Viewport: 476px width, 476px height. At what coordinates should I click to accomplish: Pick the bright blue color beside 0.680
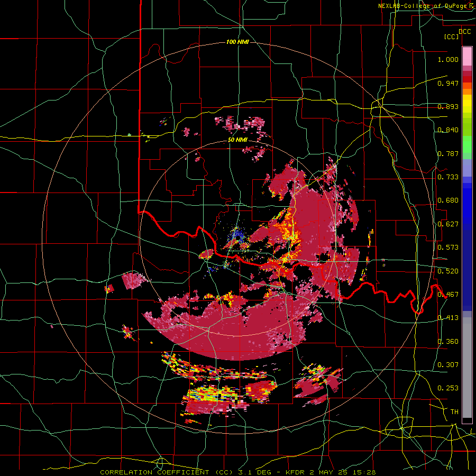[x=467, y=204]
